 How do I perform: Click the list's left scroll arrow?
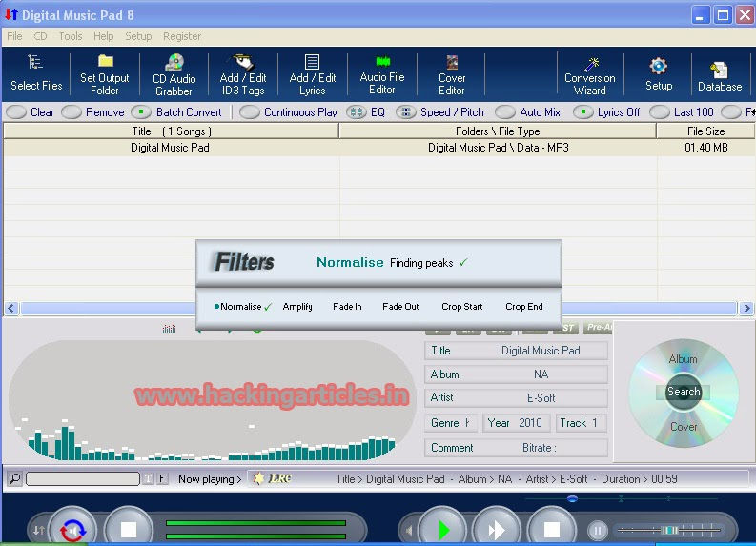11,309
